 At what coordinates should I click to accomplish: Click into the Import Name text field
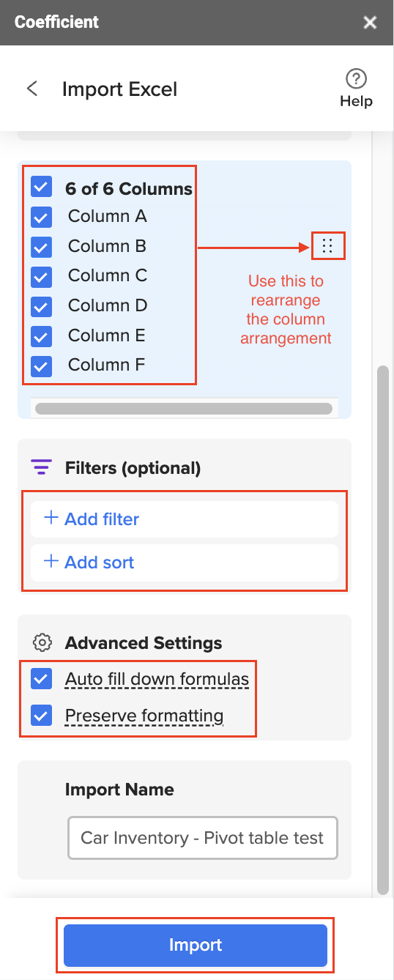pyautogui.click(x=203, y=837)
